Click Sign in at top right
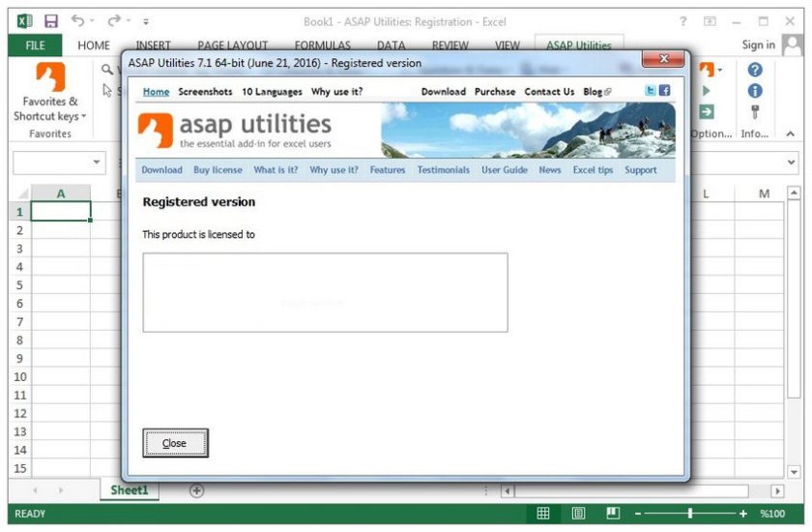This screenshot has height=532, width=812. click(758, 45)
